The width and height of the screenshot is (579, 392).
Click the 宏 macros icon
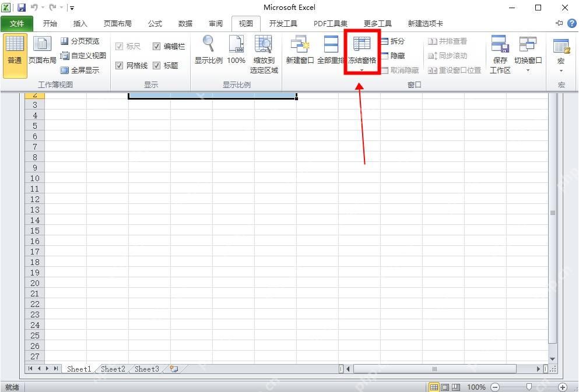pyautogui.click(x=561, y=46)
